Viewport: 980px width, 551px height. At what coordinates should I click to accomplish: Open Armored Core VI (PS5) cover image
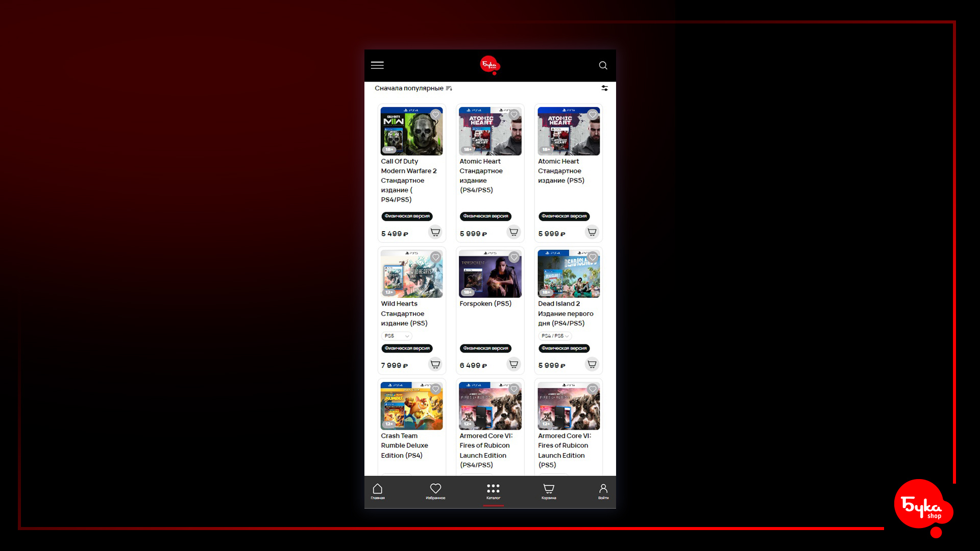[x=569, y=406]
